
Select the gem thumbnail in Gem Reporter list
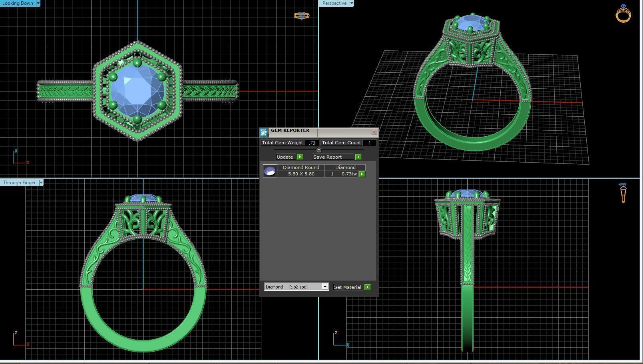[x=270, y=171]
